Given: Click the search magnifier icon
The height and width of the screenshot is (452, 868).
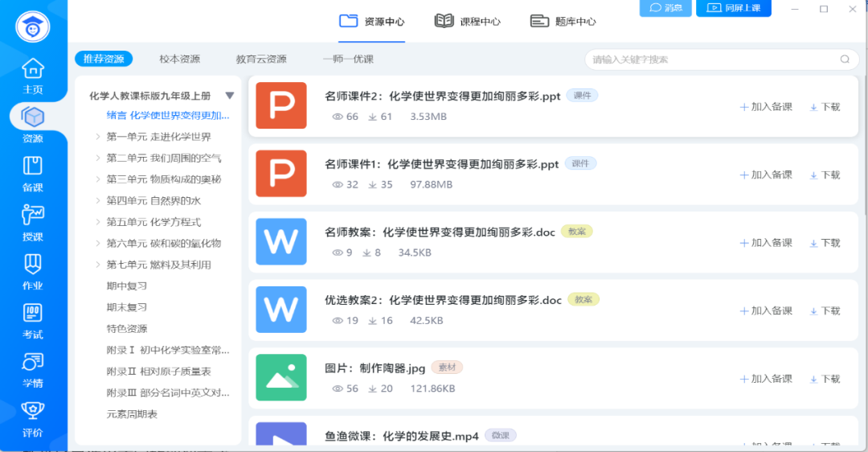Looking at the screenshot, I should 845,60.
